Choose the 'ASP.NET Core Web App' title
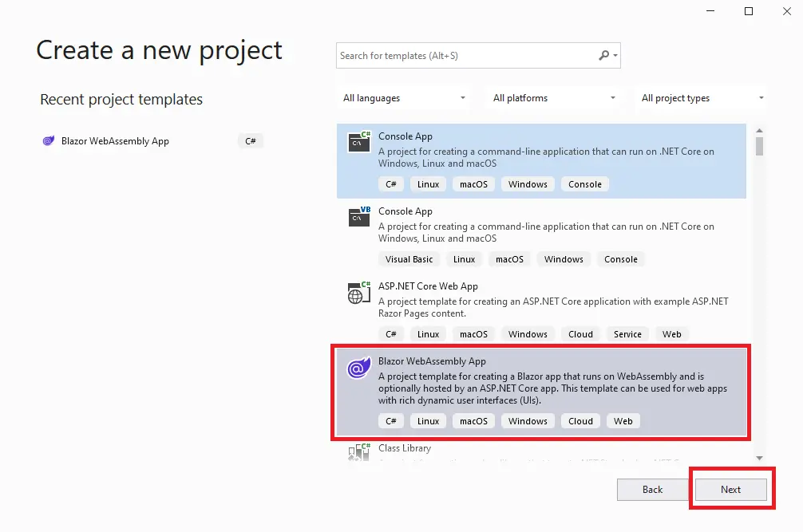Image resolution: width=803 pixels, height=532 pixels. (428, 286)
